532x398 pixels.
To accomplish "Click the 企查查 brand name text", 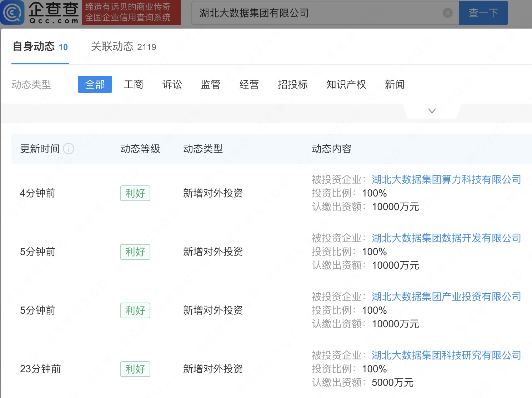I will point(54,9).
